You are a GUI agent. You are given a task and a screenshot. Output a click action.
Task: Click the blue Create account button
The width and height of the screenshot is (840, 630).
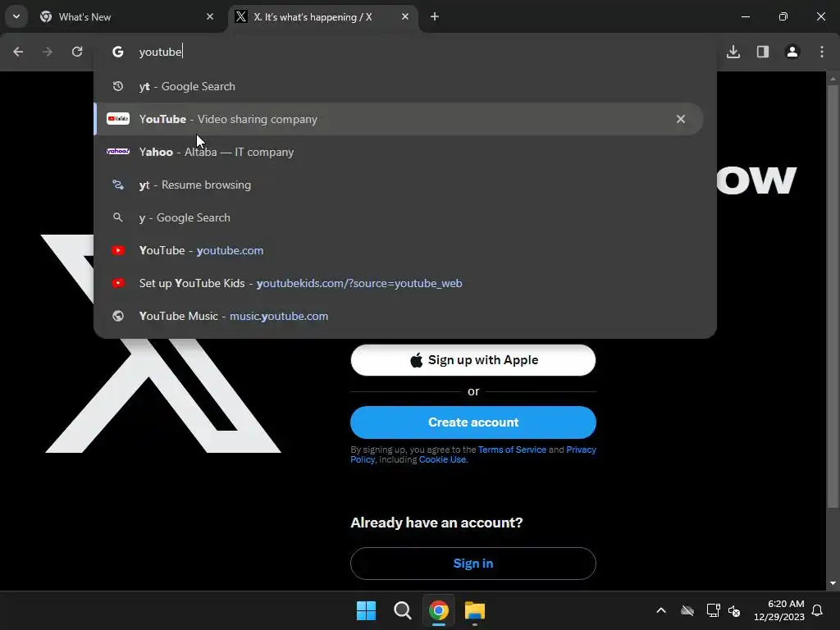click(x=473, y=422)
